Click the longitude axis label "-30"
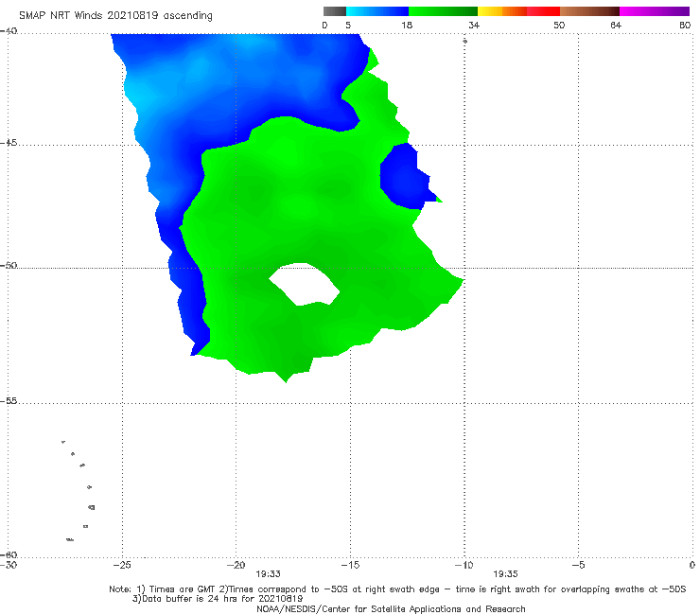 tap(9, 566)
